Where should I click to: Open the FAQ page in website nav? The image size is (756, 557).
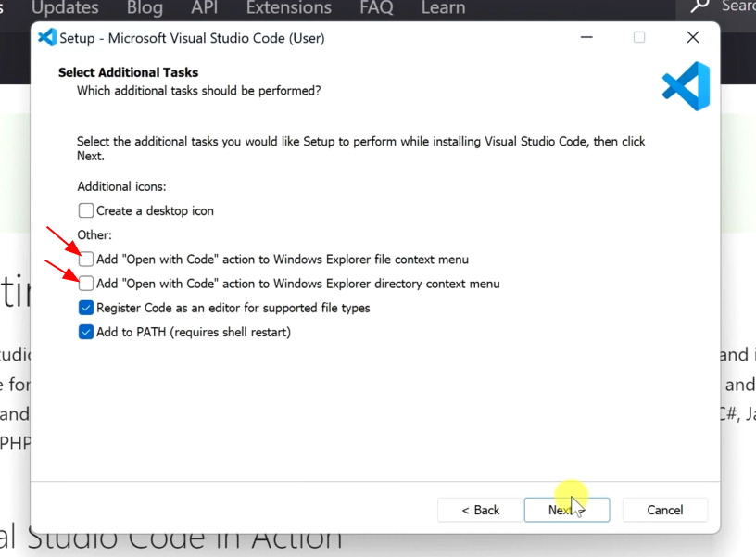tap(376, 7)
